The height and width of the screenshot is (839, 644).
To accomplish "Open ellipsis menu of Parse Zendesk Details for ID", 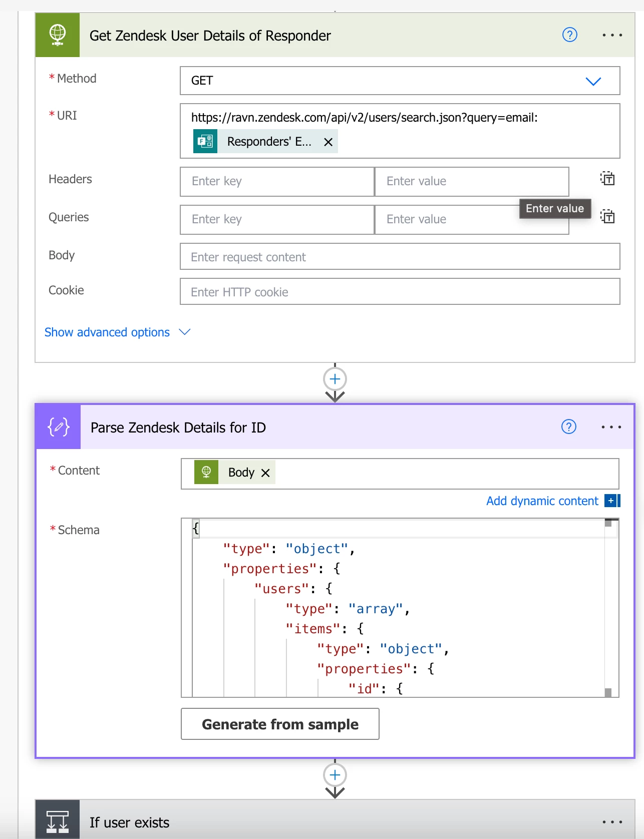I will (611, 427).
